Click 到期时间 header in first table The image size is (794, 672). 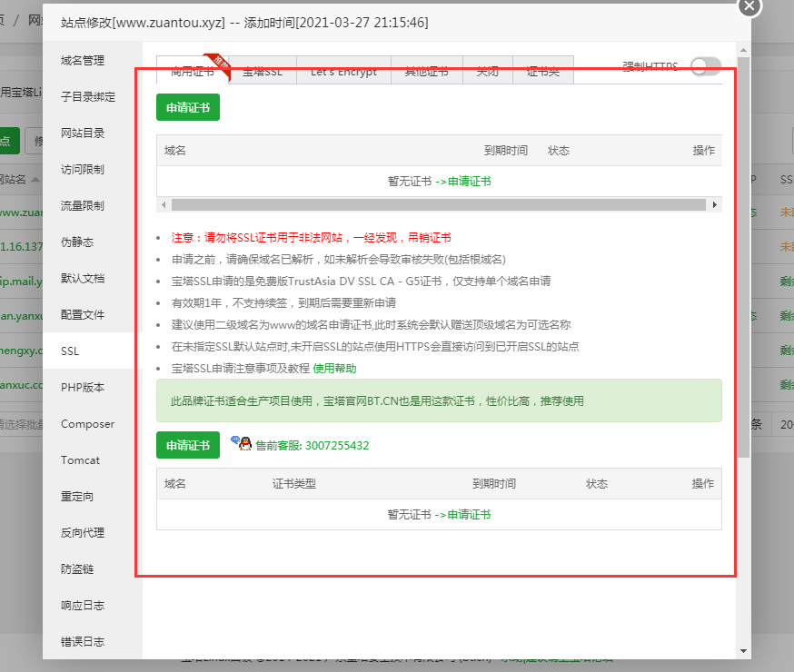pos(506,150)
